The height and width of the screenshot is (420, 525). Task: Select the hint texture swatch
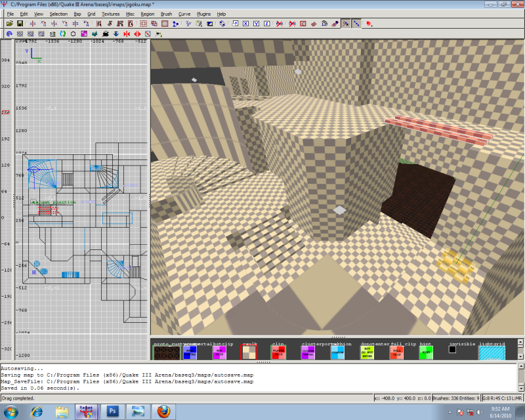[426, 352]
